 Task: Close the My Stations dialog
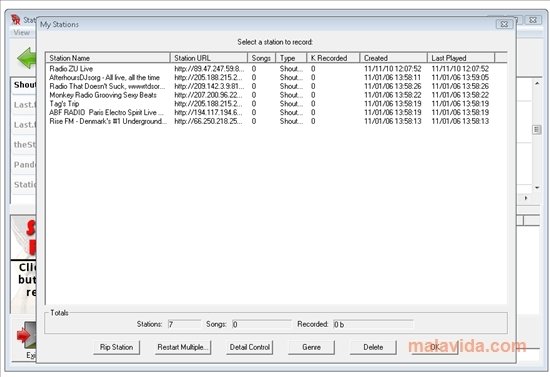[504, 24]
